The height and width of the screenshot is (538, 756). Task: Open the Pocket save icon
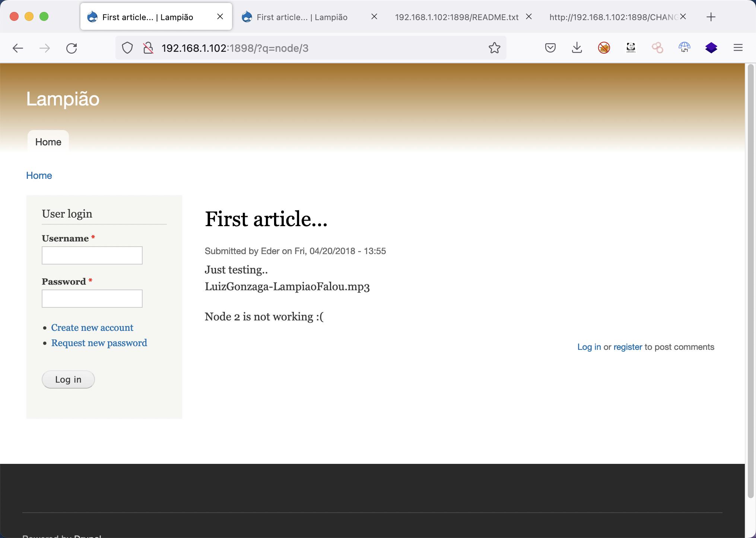(x=550, y=48)
